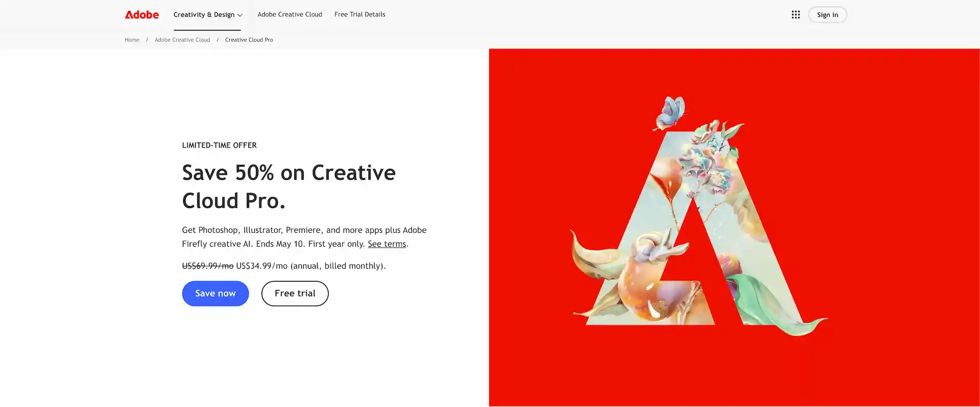
Task: Click the red Adobe logo
Action: (142, 15)
